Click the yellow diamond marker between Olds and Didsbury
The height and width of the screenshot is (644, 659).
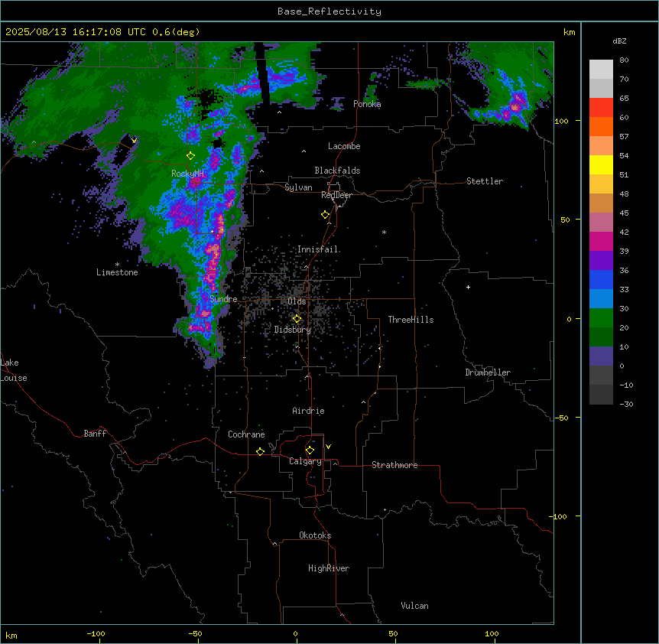297,319
